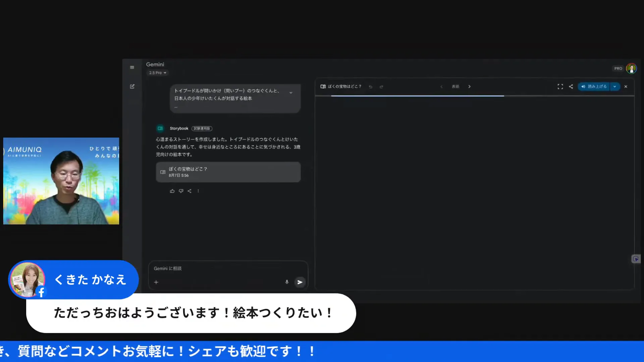
Task: Go to the previous storybook page
Action: 441,86
